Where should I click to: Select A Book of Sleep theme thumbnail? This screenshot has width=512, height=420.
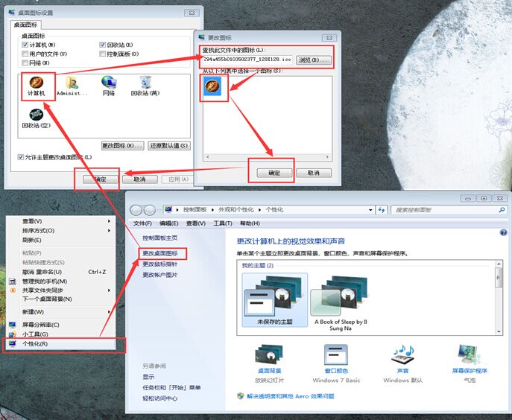[341, 303]
